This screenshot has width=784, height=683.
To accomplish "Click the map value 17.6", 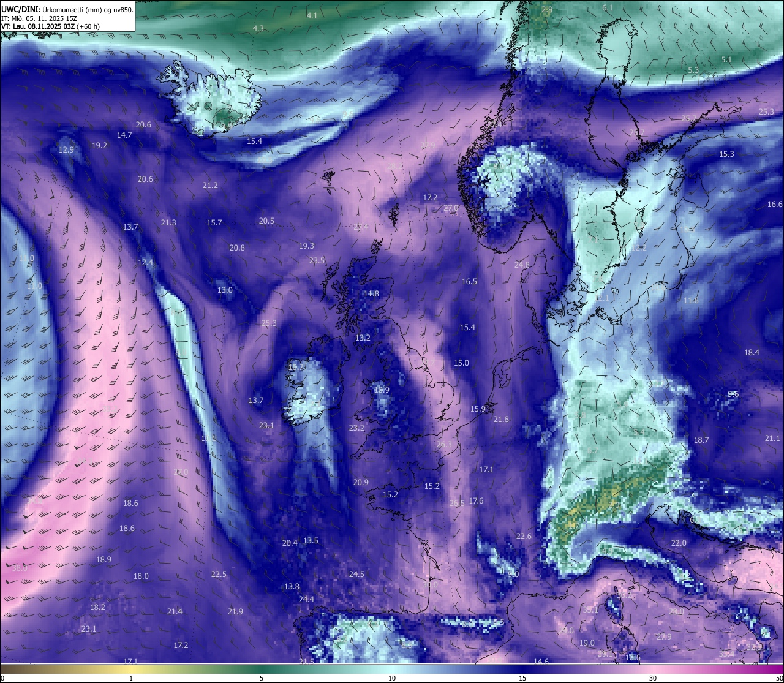I will (x=476, y=501).
